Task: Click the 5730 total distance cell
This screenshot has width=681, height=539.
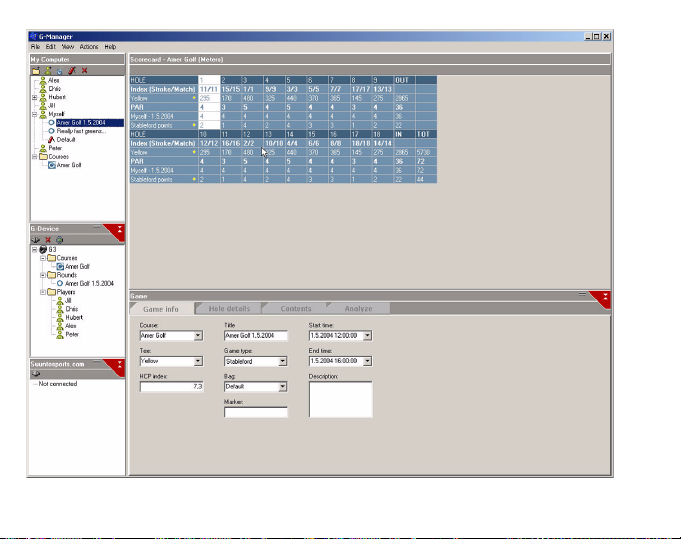Action: 426,152
